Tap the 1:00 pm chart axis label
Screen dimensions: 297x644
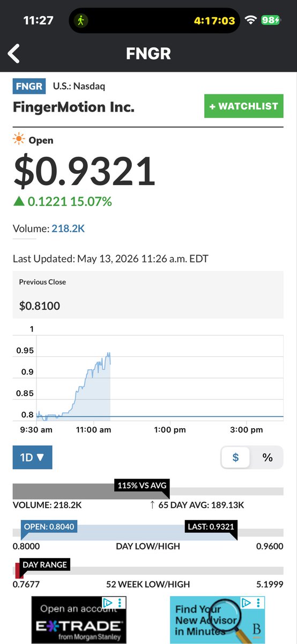170,430
